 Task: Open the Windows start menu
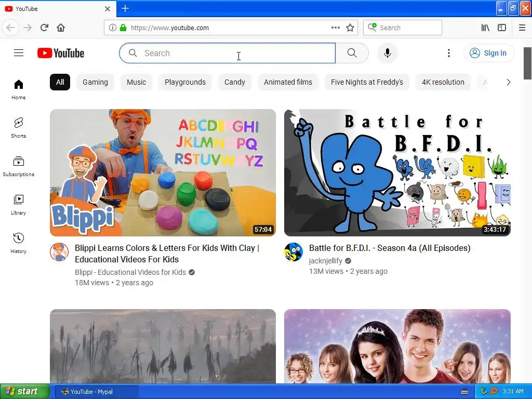(x=24, y=391)
